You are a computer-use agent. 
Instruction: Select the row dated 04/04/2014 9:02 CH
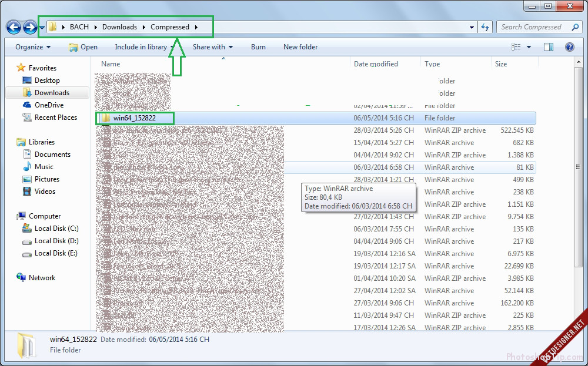click(315, 155)
